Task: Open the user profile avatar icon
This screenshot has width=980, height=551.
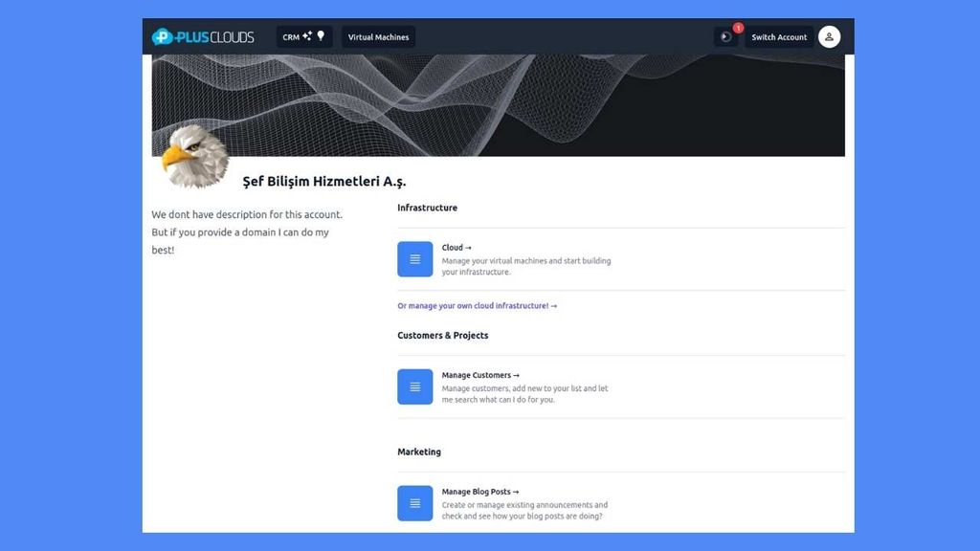Action: pyautogui.click(x=830, y=37)
